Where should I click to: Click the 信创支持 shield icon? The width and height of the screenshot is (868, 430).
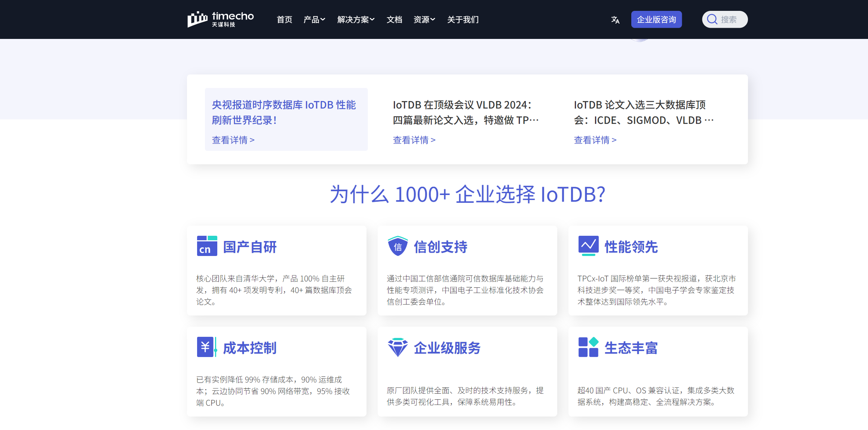coord(398,246)
